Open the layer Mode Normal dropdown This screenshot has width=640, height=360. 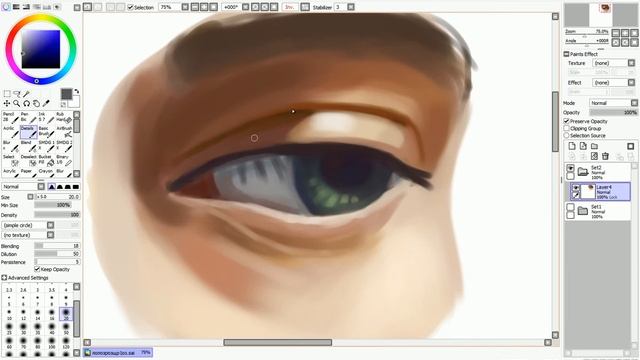click(613, 103)
